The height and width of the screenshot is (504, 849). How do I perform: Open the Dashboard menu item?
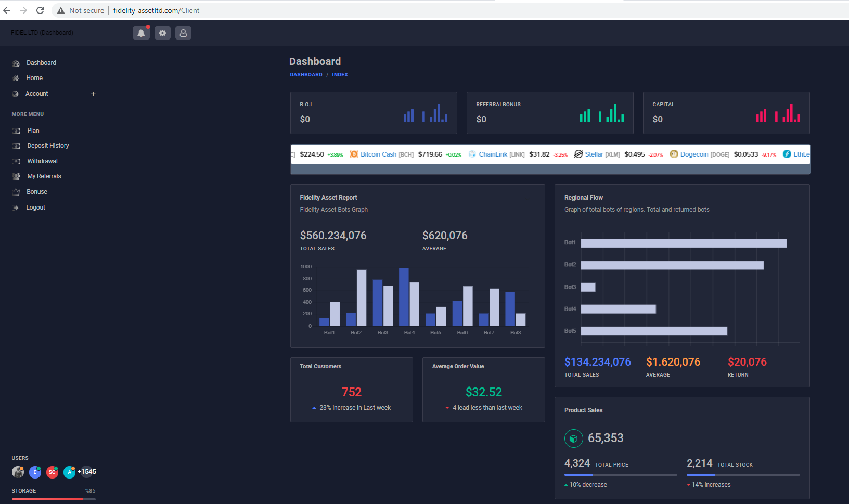[41, 63]
